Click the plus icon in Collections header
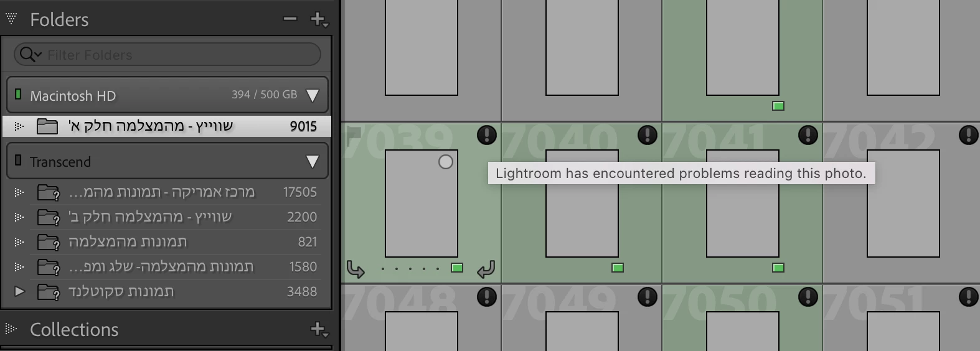This screenshot has height=351, width=980. 319,329
